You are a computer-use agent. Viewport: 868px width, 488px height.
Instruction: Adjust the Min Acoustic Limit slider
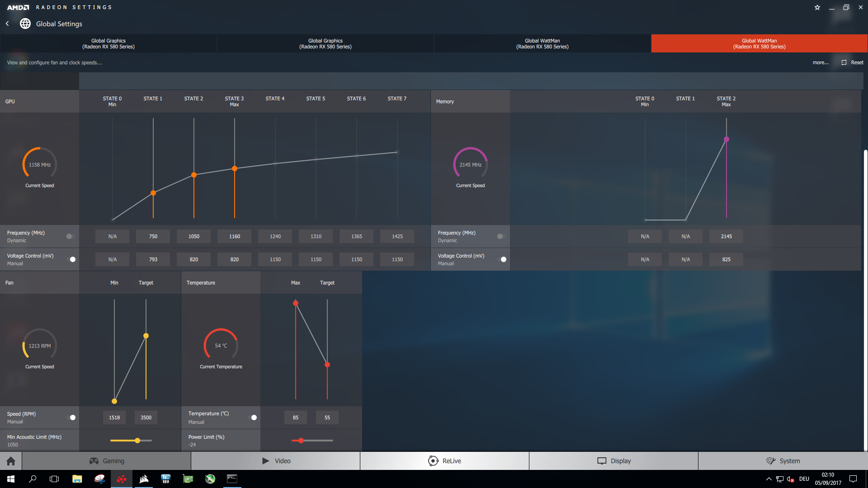pyautogui.click(x=131, y=441)
